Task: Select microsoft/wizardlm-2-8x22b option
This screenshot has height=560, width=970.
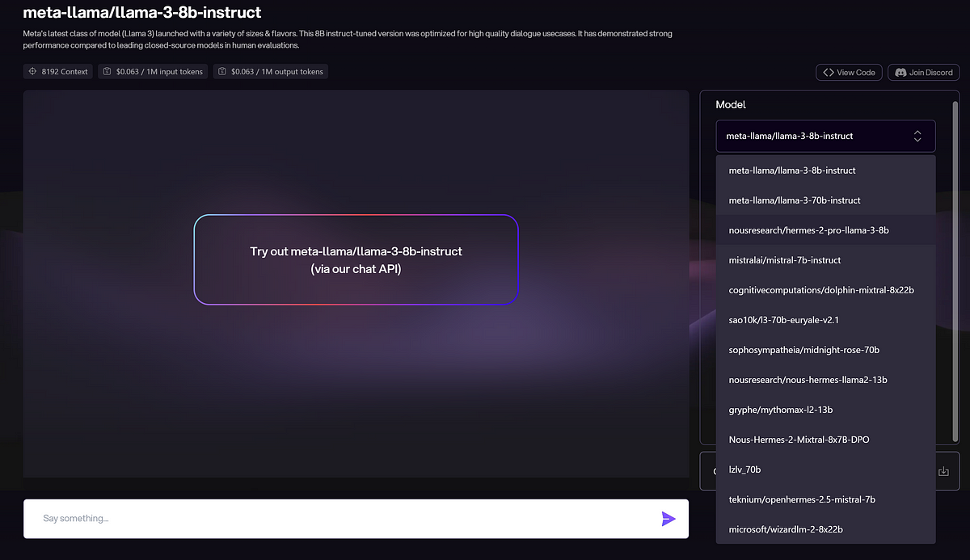Action: point(786,529)
